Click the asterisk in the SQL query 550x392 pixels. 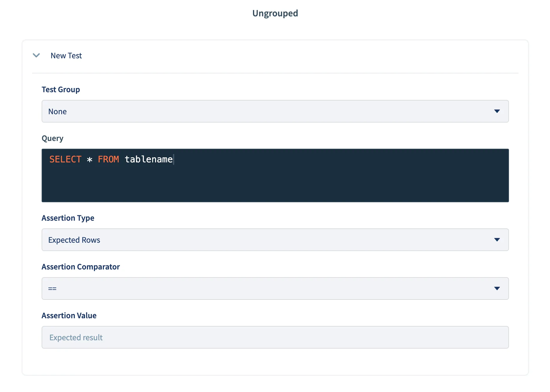tap(89, 160)
